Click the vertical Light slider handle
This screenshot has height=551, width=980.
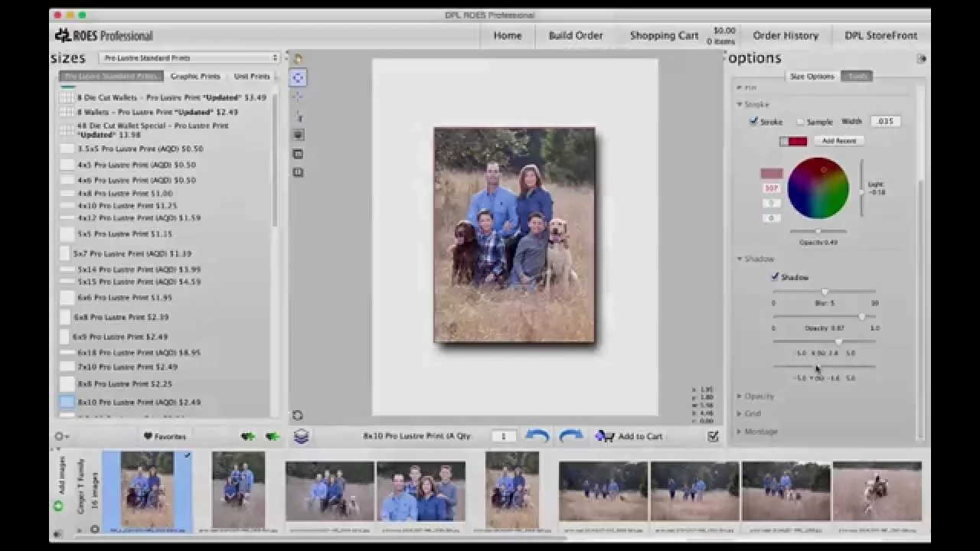tap(861, 192)
